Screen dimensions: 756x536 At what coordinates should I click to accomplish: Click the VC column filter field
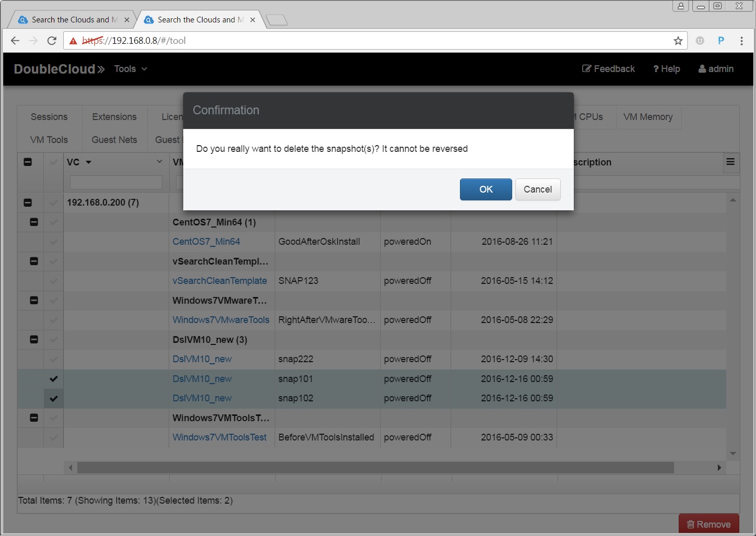(116, 182)
